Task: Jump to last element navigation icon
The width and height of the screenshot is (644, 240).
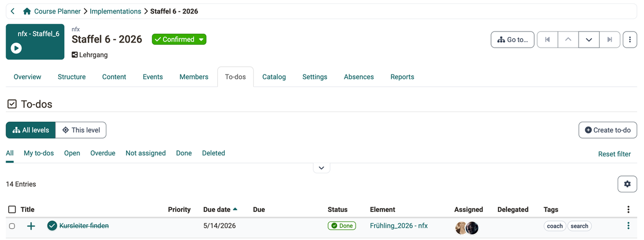Action: (x=610, y=39)
